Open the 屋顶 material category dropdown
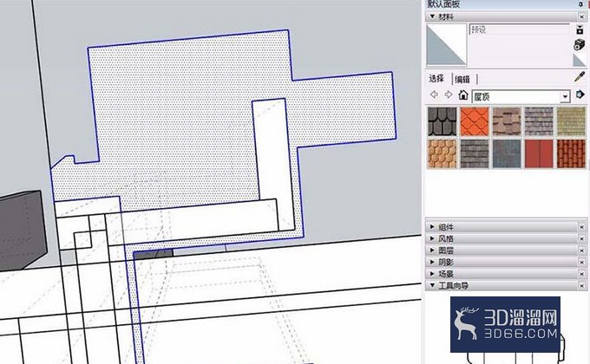590x364 pixels. [565, 97]
